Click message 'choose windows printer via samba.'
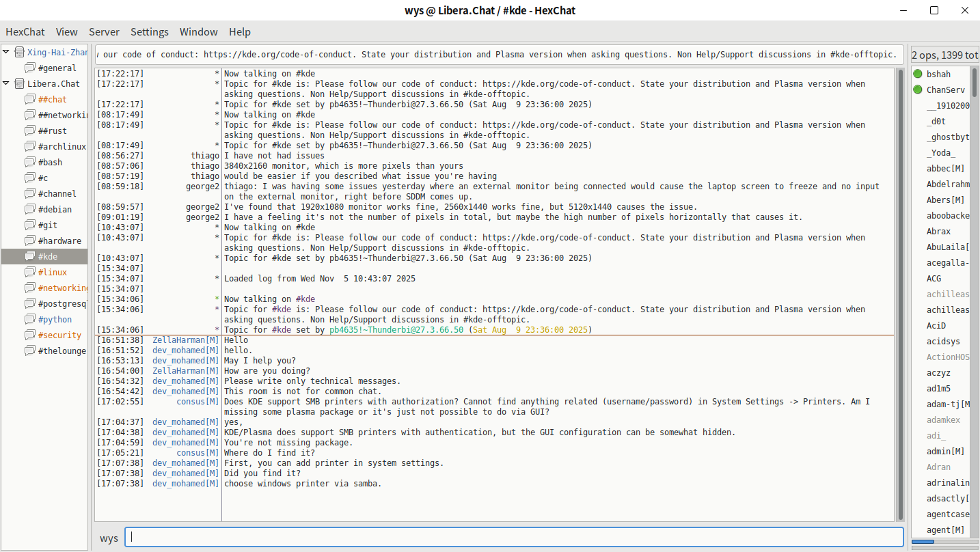 (x=303, y=484)
